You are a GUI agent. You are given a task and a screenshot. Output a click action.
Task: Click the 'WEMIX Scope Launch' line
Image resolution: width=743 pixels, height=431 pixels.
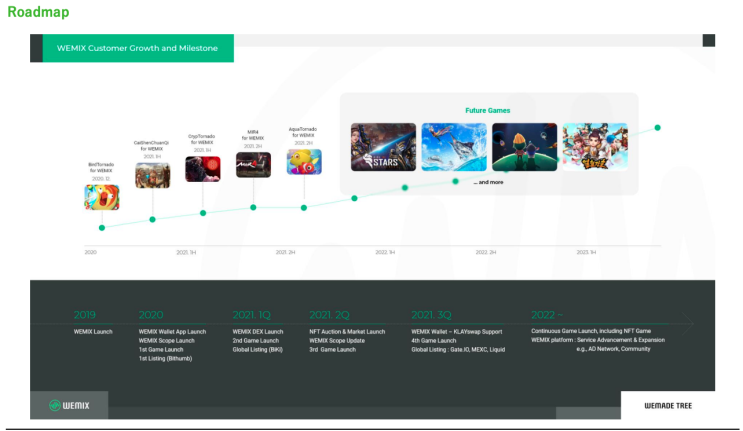(167, 341)
